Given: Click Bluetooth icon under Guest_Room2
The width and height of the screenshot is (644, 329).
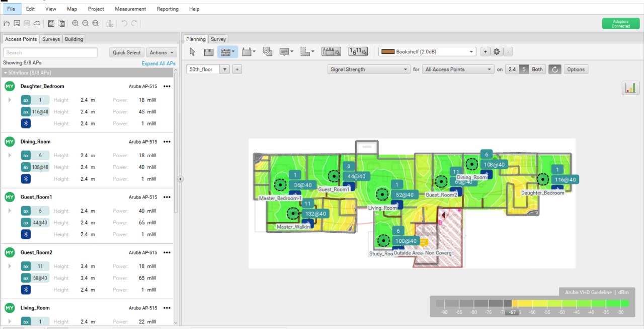Looking at the screenshot, I should coord(26,290).
